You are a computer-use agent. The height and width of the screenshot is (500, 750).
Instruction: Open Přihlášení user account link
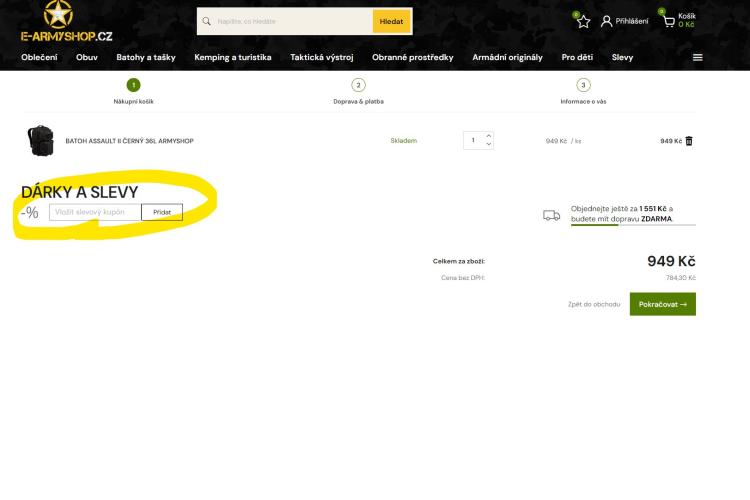click(625, 21)
